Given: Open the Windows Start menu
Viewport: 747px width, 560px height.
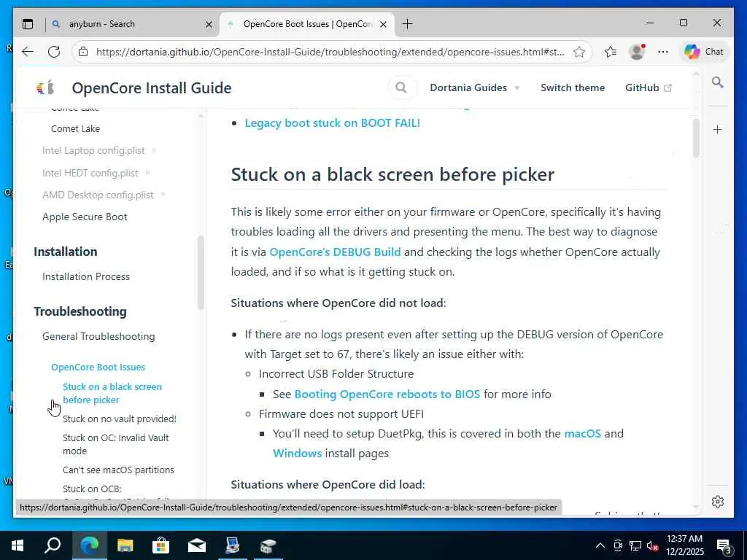Looking at the screenshot, I should (x=18, y=545).
